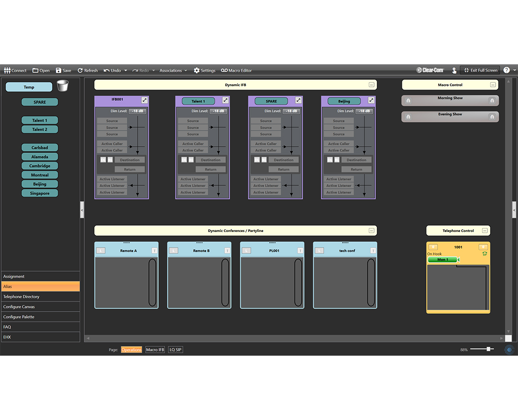Image resolution: width=518 pixels, height=420 pixels.
Task: Open the Settings gear
Action: [x=196, y=71]
